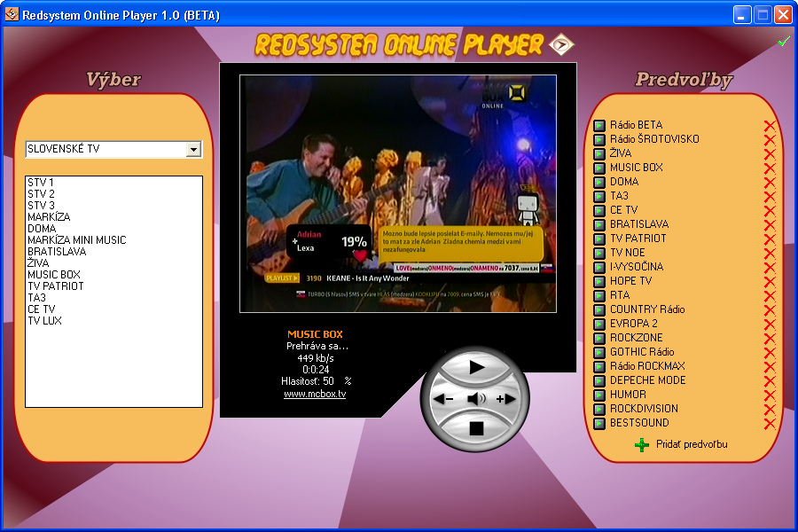The image size is (798, 532).
Task: Delete the BESTSOUND preset with its red X
Action: pos(770,424)
